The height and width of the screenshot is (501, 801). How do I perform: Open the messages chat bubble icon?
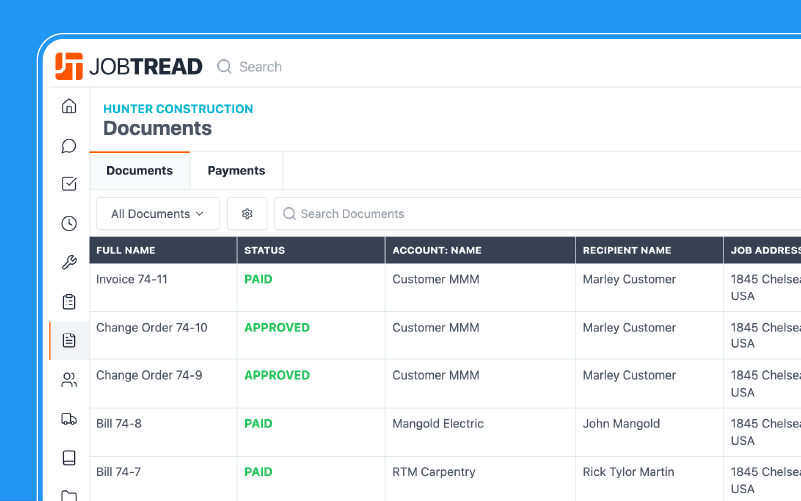(x=69, y=146)
